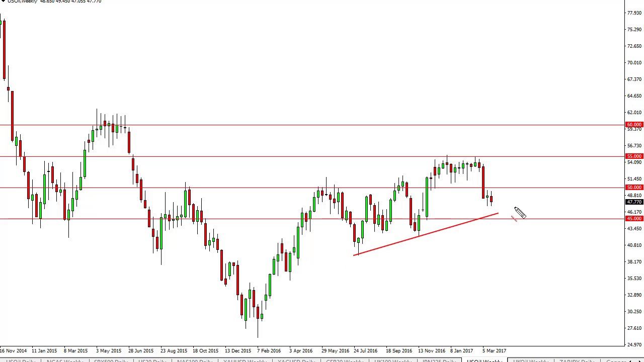644x362 pixels.
Task: Click the 77.930 price axis value
Action: [x=634, y=13]
